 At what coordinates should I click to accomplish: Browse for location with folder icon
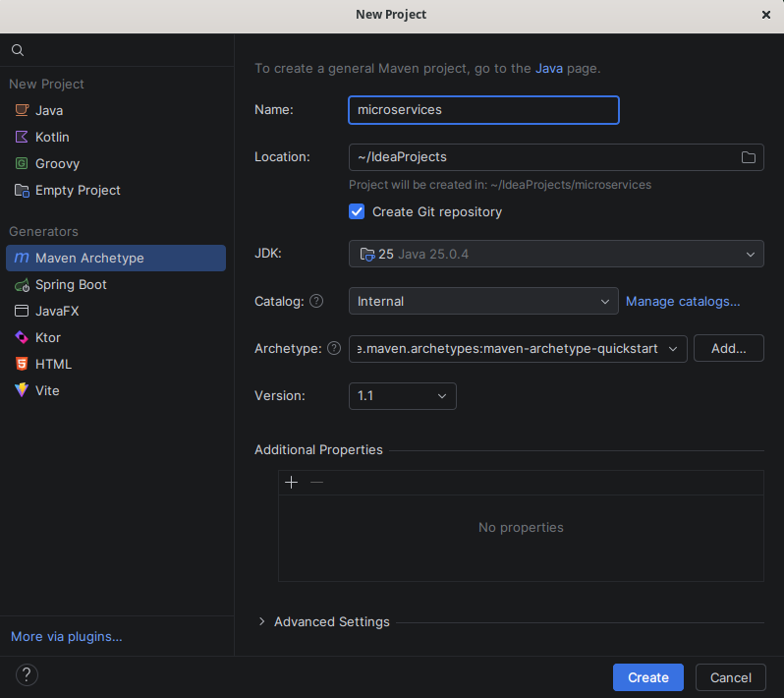click(x=748, y=157)
